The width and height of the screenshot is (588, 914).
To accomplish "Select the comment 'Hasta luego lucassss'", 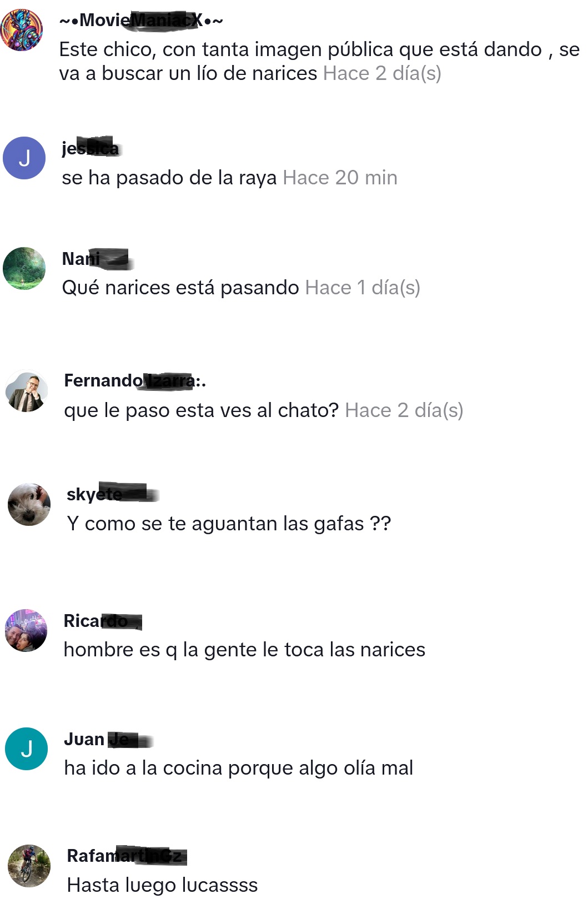I will 162,885.
